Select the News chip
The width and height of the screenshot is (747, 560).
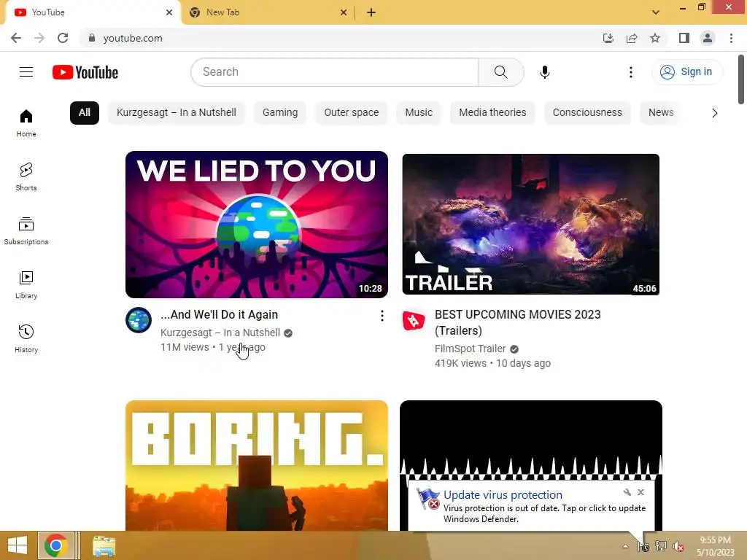[661, 113]
